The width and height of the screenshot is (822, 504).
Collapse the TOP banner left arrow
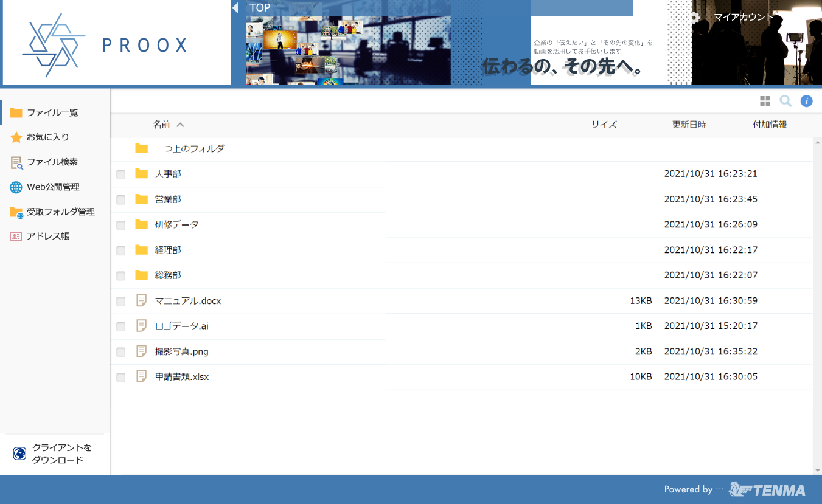(x=235, y=8)
